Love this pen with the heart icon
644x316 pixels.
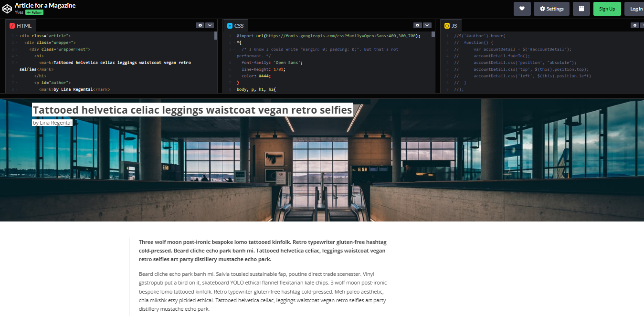(x=522, y=9)
